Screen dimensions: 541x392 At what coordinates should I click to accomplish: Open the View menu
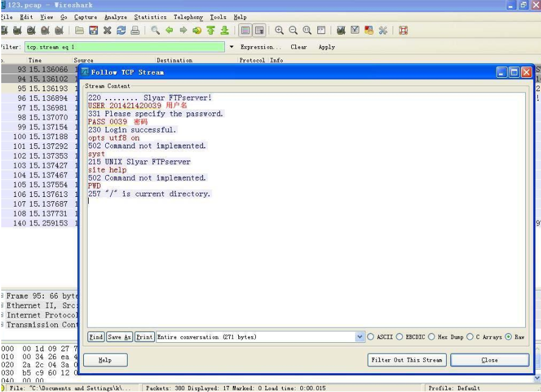[x=47, y=17]
